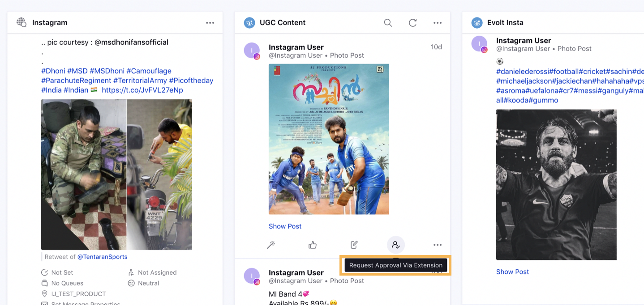Open Show Post in Evolt Insta column
Screen dimensions: 644x306
coord(512,272)
